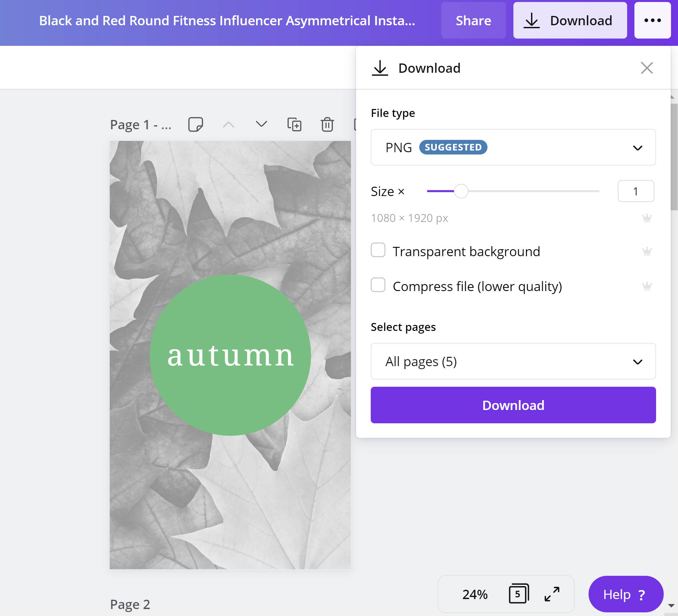
Task: Move page down with chevron arrow
Action: click(261, 124)
